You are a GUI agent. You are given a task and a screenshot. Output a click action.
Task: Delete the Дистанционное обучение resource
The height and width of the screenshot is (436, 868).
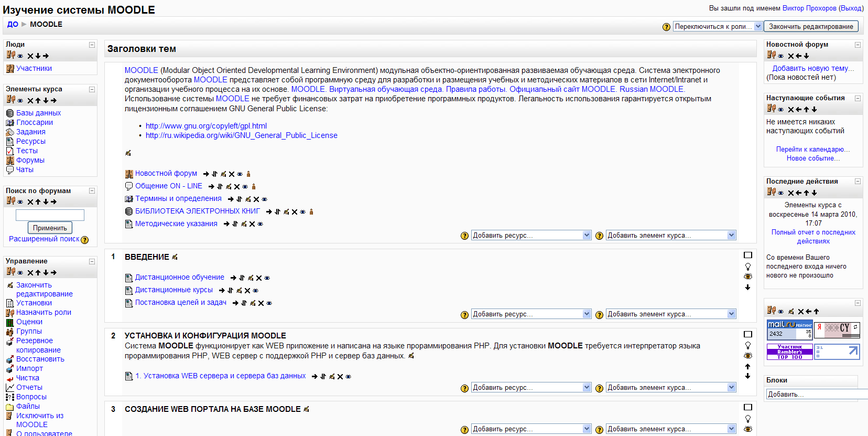point(259,278)
